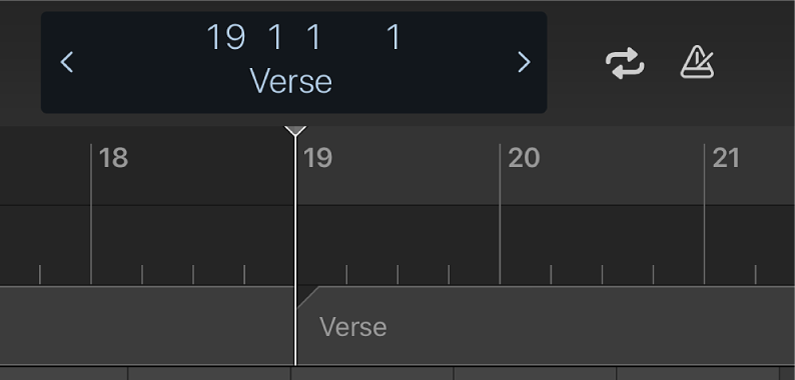Click bar 18 in the ruler
The image size is (795, 380).
[x=114, y=158]
